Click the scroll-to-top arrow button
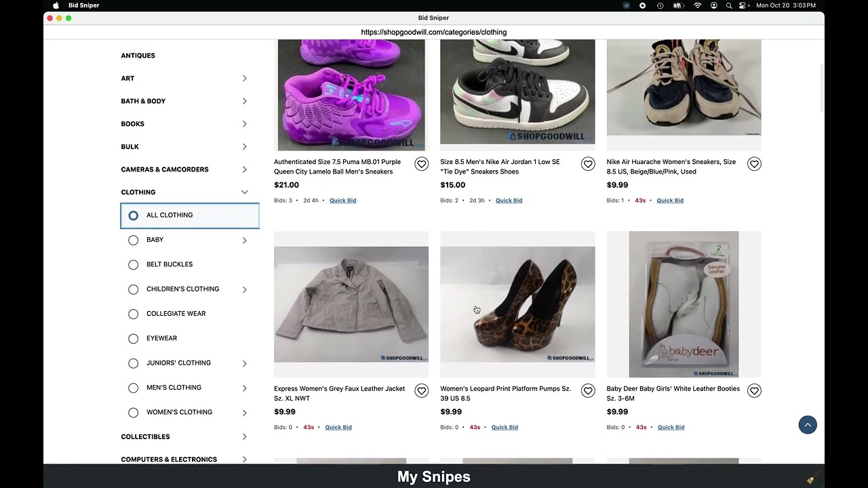 tap(808, 425)
